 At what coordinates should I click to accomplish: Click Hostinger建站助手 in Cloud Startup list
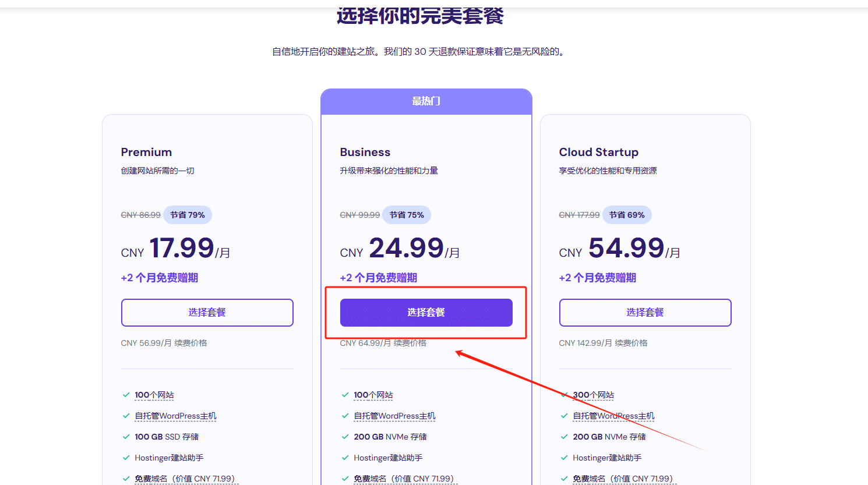[607, 458]
